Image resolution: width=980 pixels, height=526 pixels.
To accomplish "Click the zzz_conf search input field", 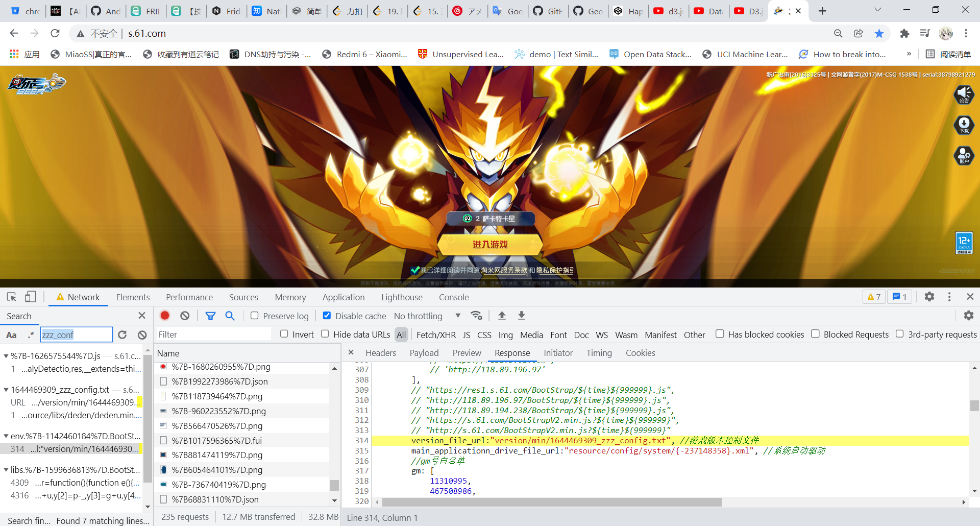I will click(x=77, y=334).
